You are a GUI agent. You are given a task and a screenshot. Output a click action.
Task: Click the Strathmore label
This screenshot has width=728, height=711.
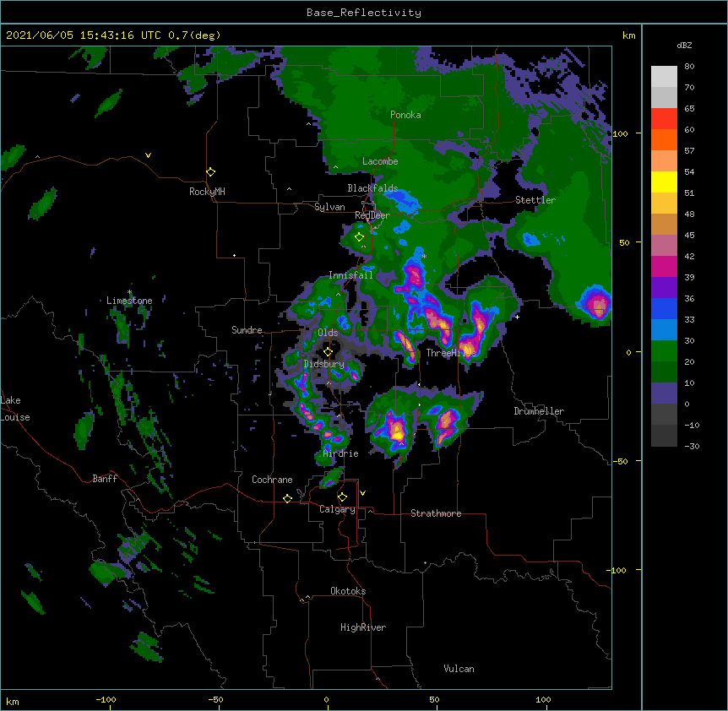point(436,513)
